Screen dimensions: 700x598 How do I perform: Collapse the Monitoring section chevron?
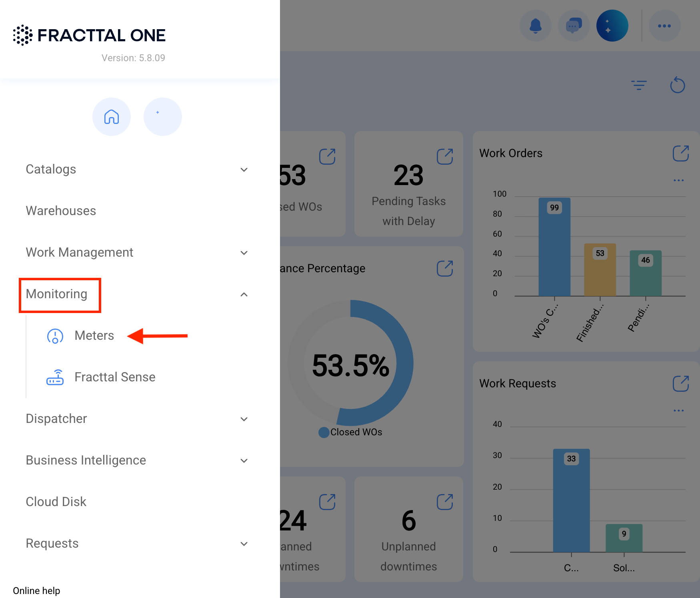(244, 294)
